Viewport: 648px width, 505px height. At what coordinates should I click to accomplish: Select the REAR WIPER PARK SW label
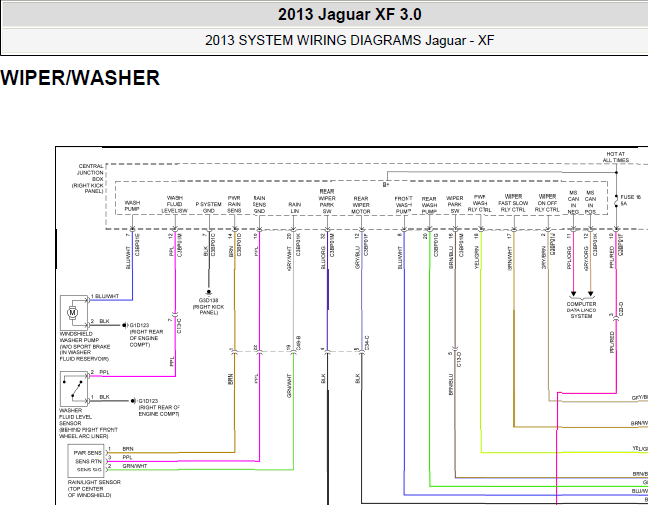coord(327,201)
